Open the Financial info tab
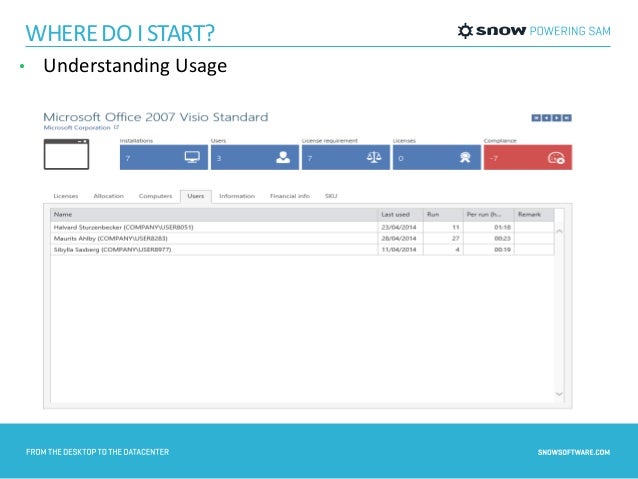The height and width of the screenshot is (479, 638). pos(290,196)
